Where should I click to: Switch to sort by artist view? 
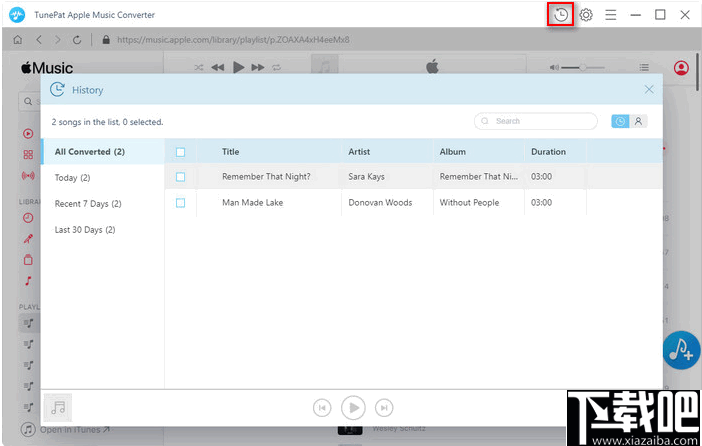(638, 121)
